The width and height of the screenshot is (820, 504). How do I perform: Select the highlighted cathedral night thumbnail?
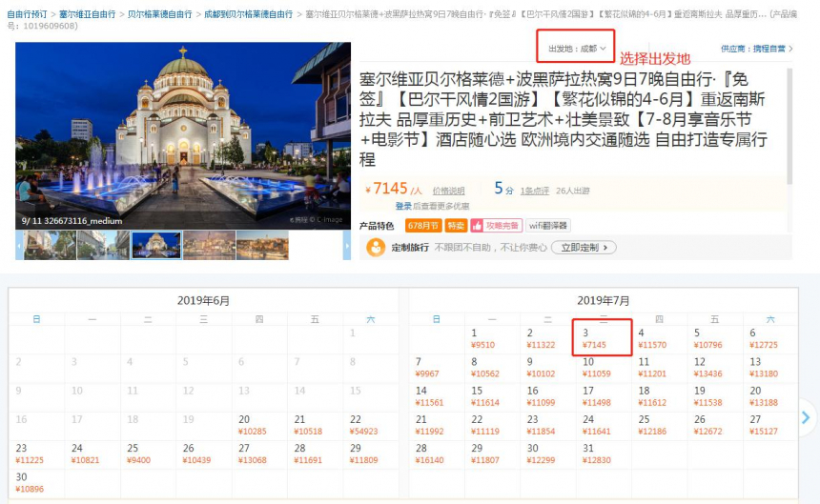click(x=156, y=245)
